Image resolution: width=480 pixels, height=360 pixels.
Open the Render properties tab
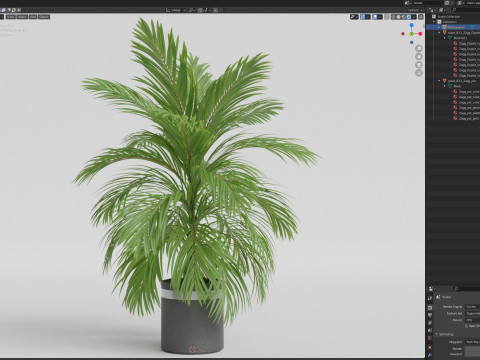(x=430, y=308)
